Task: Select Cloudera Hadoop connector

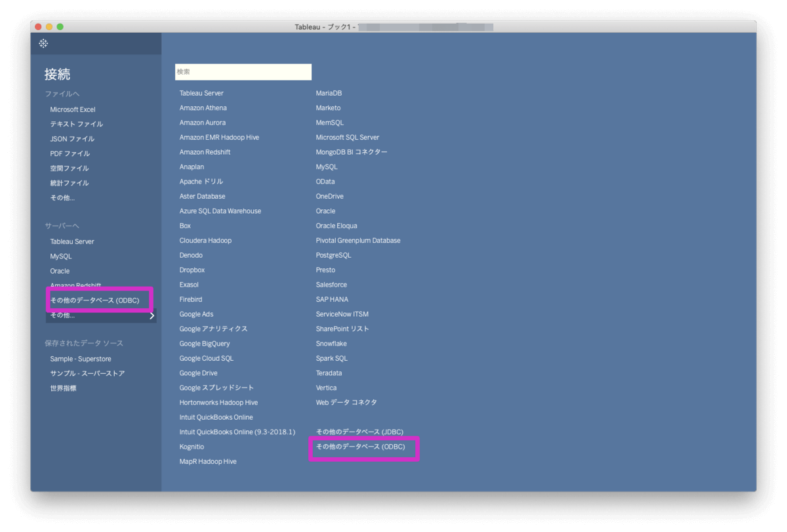Action: [205, 241]
